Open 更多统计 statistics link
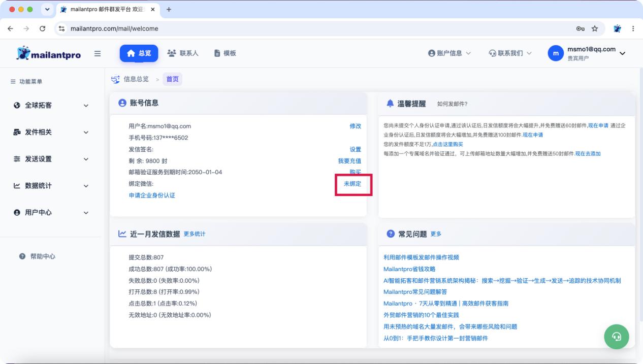The height and width of the screenshot is (364, 643). click(195, 234)
